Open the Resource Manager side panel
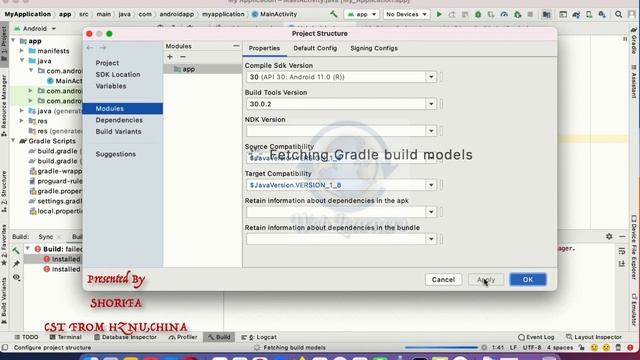This screenshot has width=640, height=360. tap(4, 105)
